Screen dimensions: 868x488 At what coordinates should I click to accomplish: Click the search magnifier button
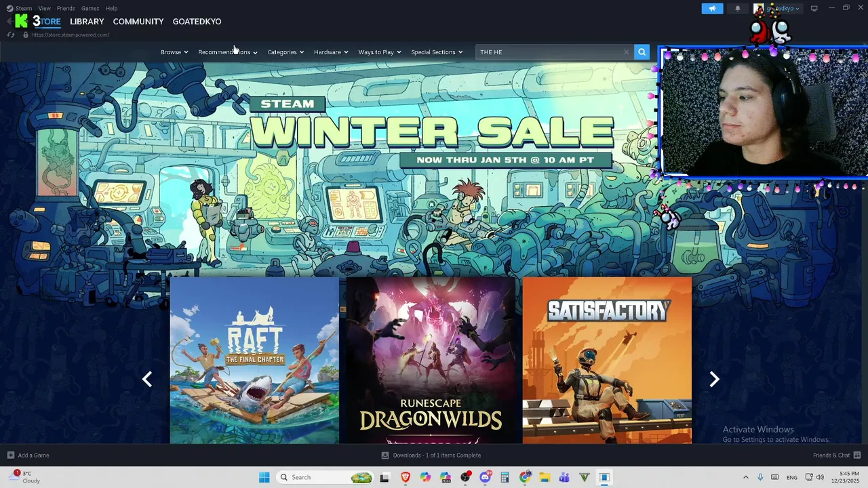tap(642, 52)
